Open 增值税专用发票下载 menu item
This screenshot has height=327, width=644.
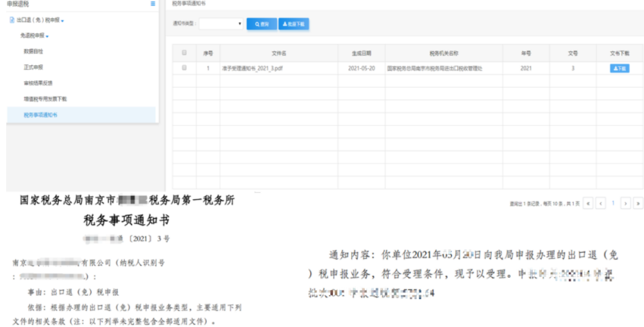point(45,99)
